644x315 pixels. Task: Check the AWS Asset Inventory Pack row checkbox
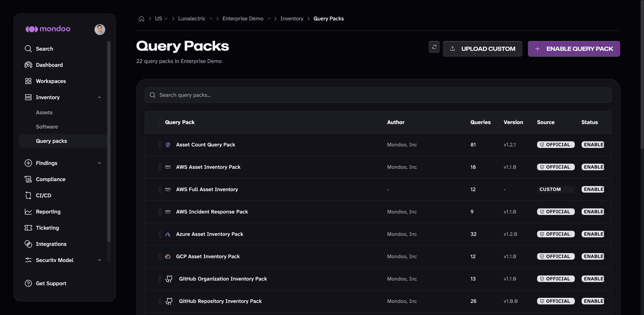point(160,167)
